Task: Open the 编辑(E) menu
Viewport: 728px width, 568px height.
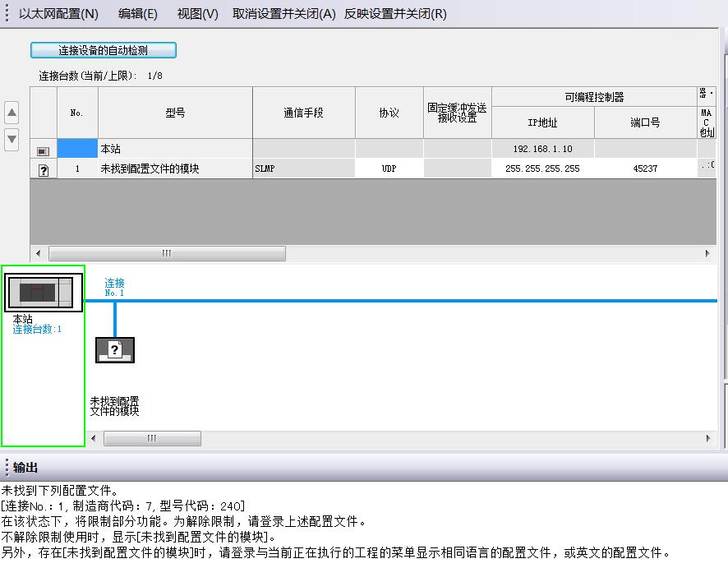Action: (137, 14)
